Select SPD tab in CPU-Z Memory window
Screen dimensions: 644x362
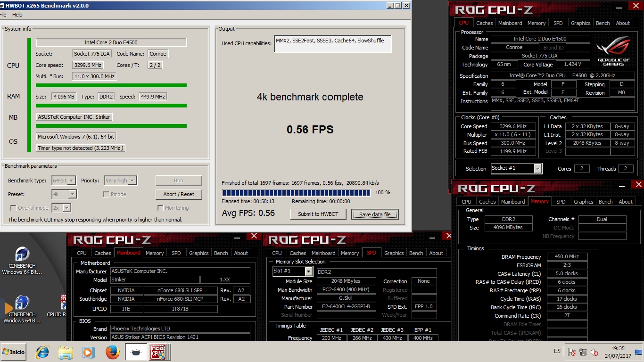pyautogui.click(x=561, y=202)
